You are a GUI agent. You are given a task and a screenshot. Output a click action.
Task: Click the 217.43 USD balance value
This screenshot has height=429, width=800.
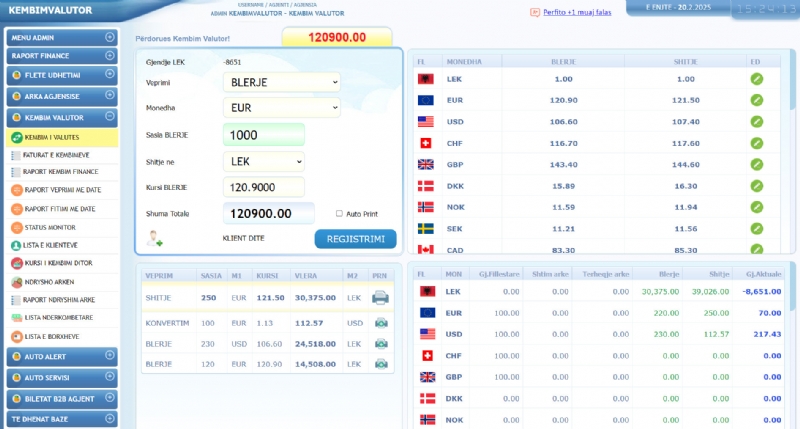pyautogui.click(x=767, y=334)
